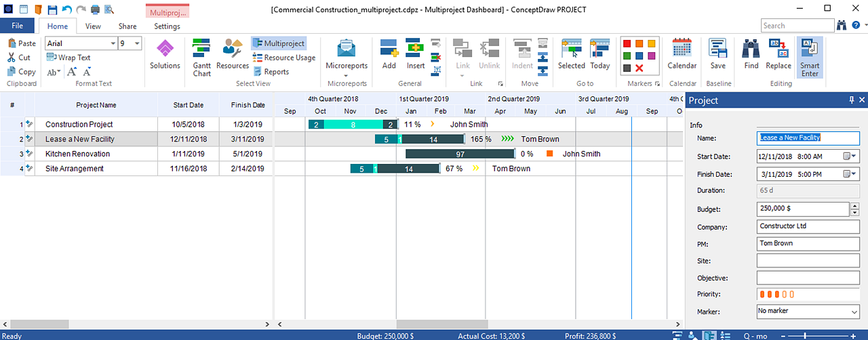Screen dimensions: 868x340
Task: Click the Copy button
Action: click(x=21, y=72)
